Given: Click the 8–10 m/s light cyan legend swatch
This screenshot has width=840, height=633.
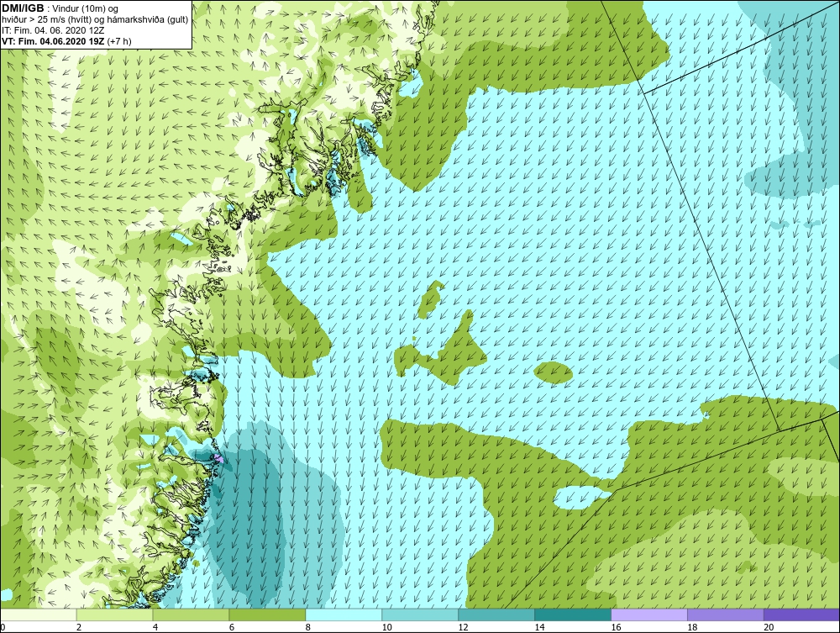Looking at the screenshot, I should 344,615.
